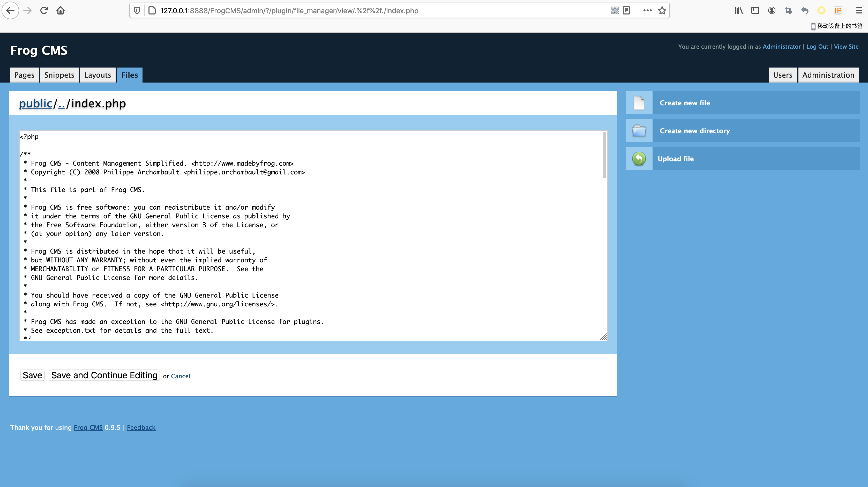Expand the 移动设备上的书签 bookmark folder

(839, 26)
